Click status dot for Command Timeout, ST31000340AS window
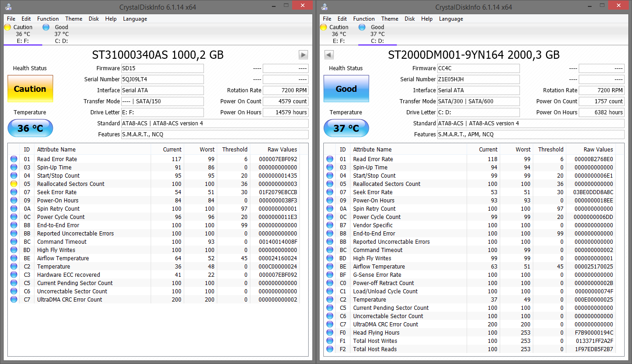The height and width of the screenshot is (364, 632). (x=14, y=241)
